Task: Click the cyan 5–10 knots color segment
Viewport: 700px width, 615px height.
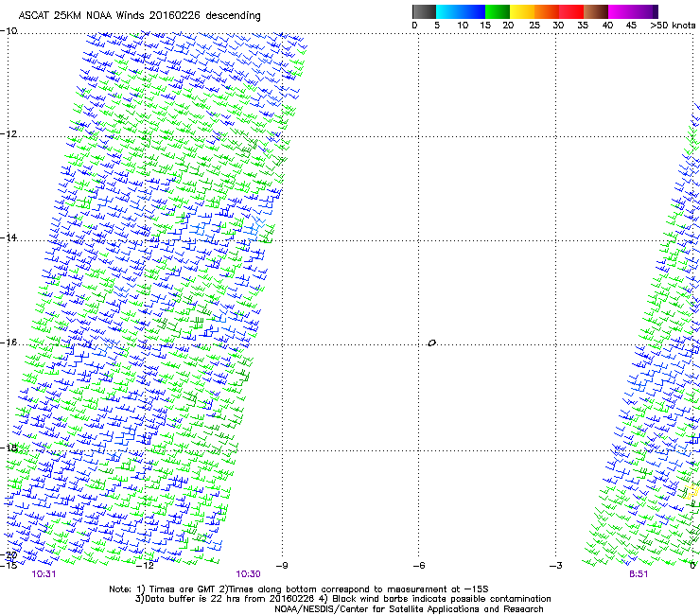Action: click(448, 11)
